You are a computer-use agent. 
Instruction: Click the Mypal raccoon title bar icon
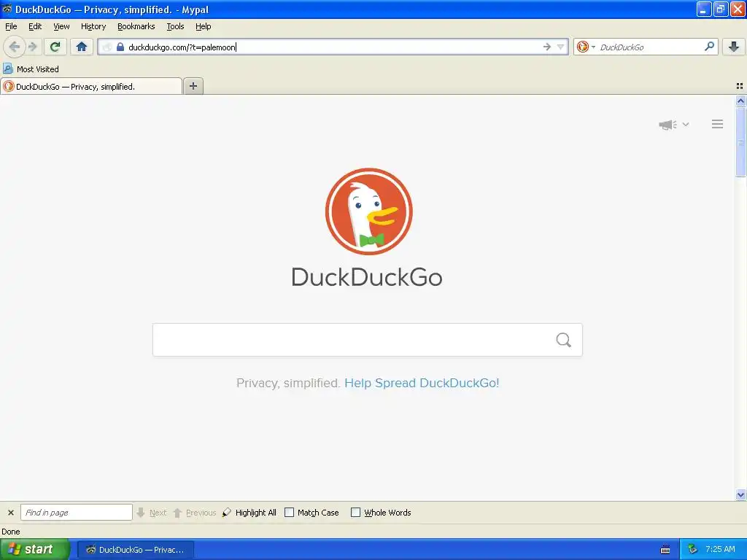pos(7,9)
